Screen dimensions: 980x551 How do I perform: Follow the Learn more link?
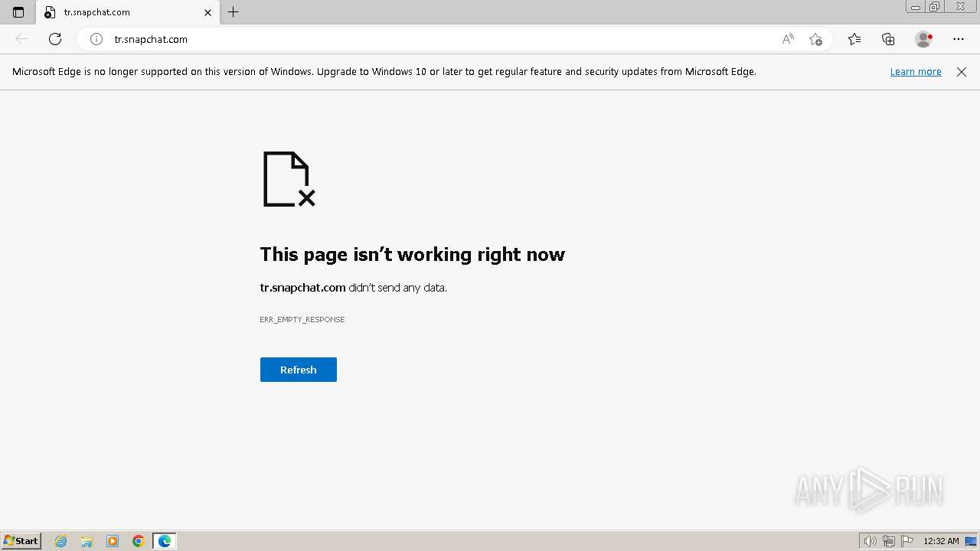tap(916, 71)
